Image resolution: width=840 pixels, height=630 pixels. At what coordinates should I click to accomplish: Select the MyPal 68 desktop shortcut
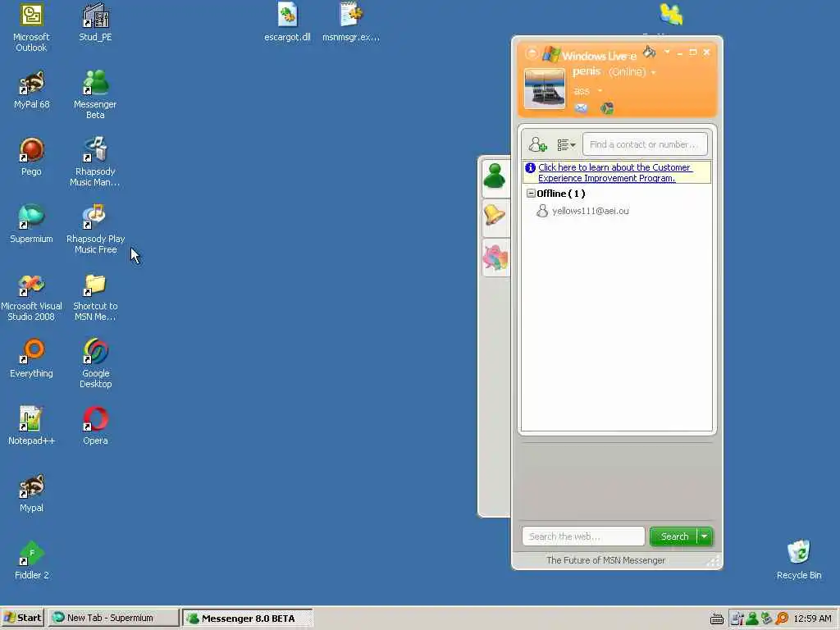[x=32, y=90]
